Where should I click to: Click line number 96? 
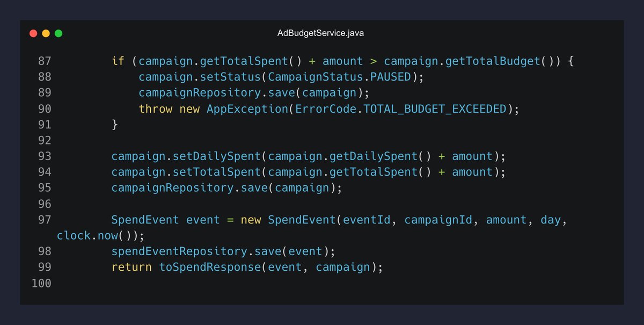point(45,204)
